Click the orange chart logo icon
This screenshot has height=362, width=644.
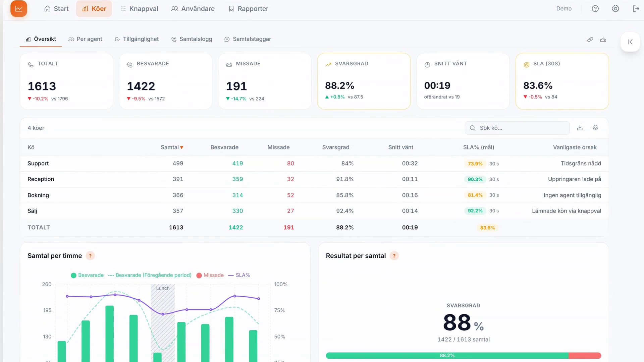(19, 9)
